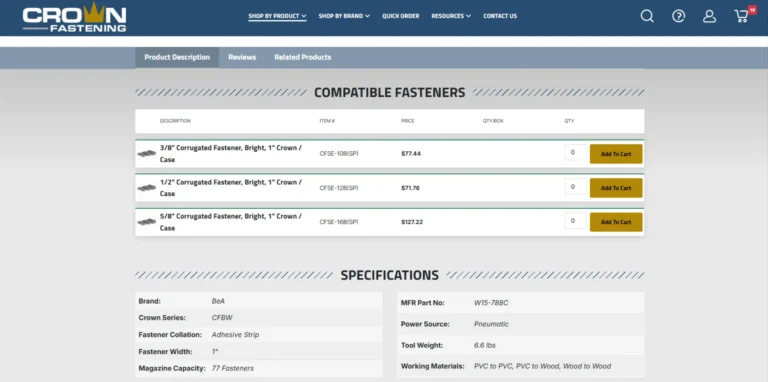Open the Contact Us page
Image resolution: width=768 pixels, height=382 pixels.
coord(500,16)
